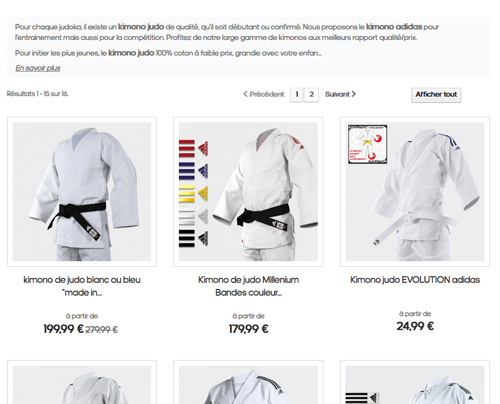Click the red adidas stripes swatch icon
The height and width of the screenshot is (404, 500).
(x=194, y=149)
